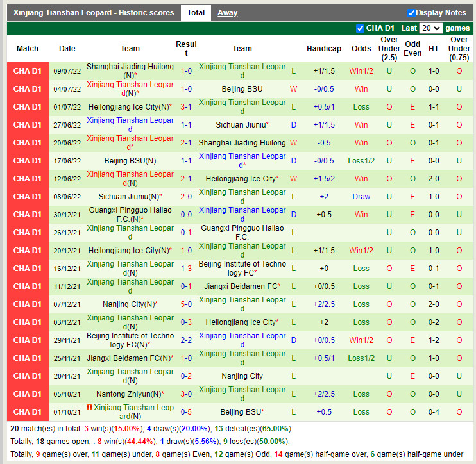The height and width of the screenshot is (464, 476).
Task: Click Beijing BSU team on 04/07/22 row
Action: point(242,89)
